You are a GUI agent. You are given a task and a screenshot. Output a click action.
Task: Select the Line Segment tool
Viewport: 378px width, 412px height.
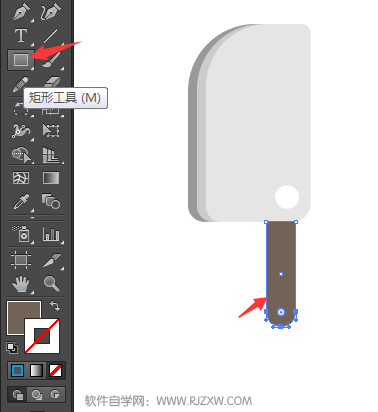click(51, 36)
